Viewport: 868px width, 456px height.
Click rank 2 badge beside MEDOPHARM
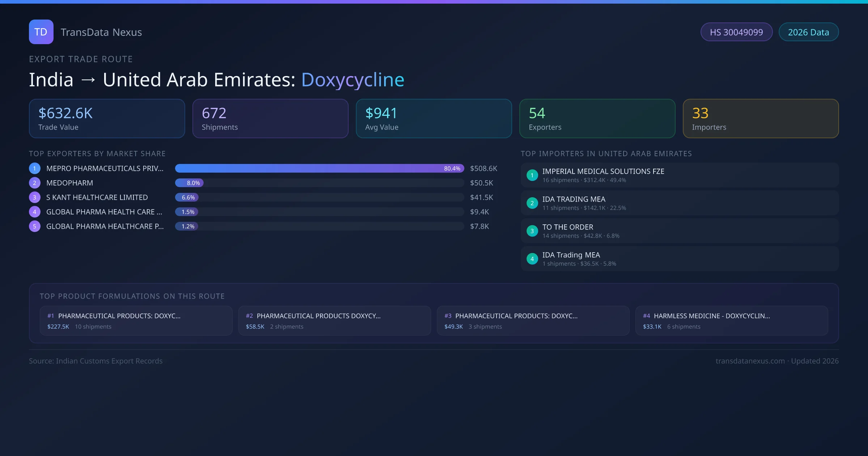(35, 183)
